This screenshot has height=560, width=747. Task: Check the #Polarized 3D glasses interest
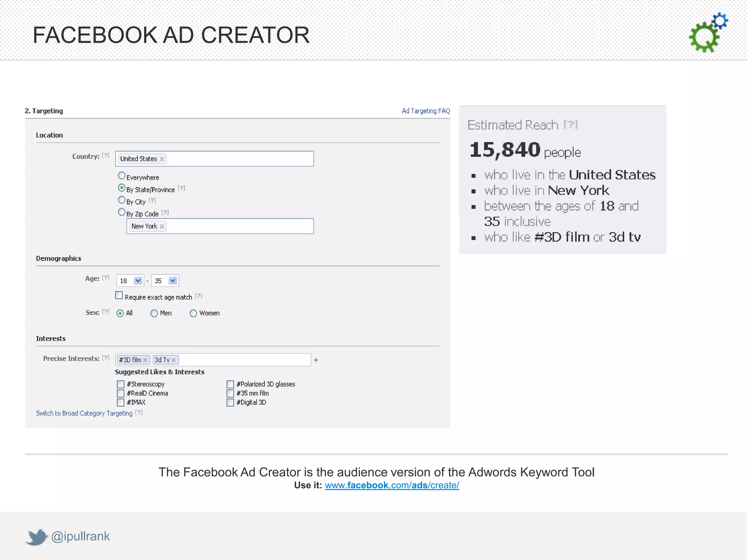pos(230,384)
